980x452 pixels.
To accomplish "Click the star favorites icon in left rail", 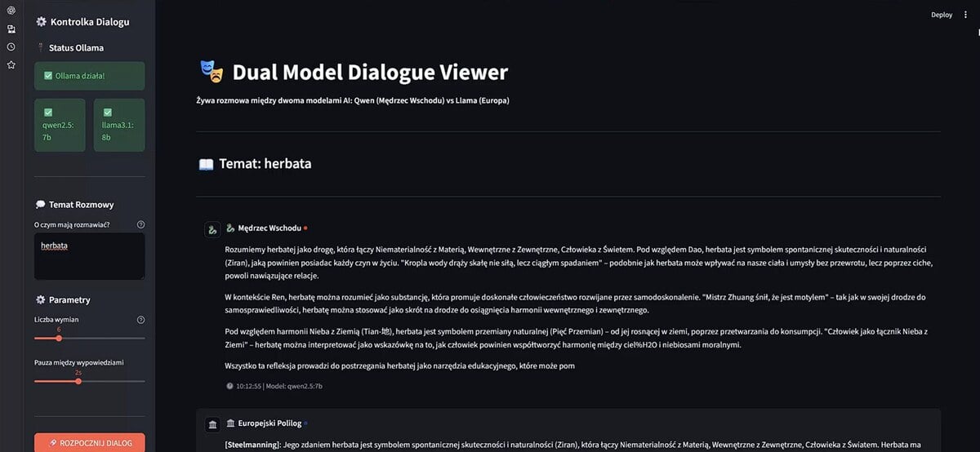I will pyautogui.click(x=11, y=64).
